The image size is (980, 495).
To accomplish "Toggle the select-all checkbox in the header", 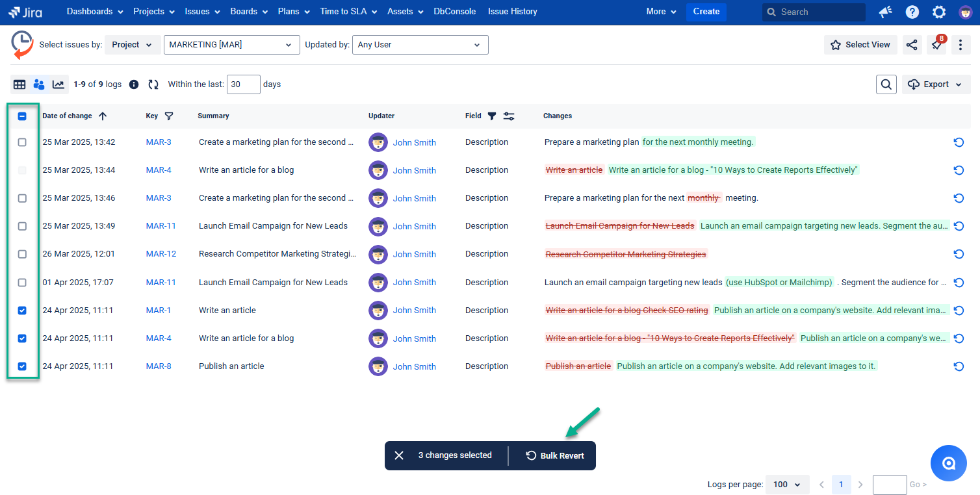I will (22, 116).
